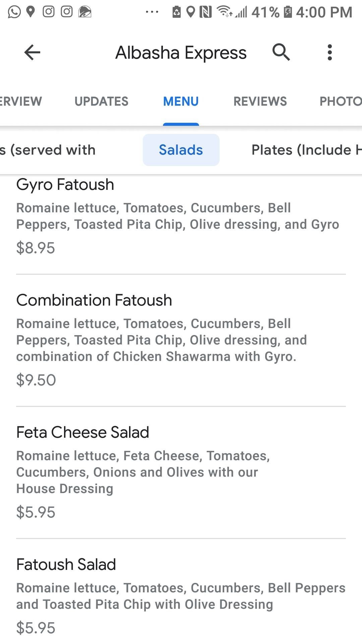This screenshot has width=362, height=644.
Task: Tap the back arrow icon
Action: point(32,52)
